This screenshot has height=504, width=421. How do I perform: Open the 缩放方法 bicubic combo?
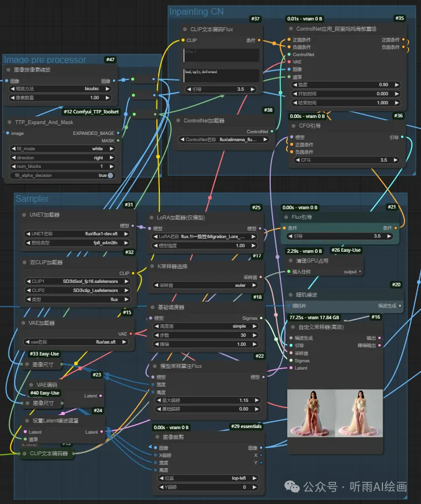60,88
